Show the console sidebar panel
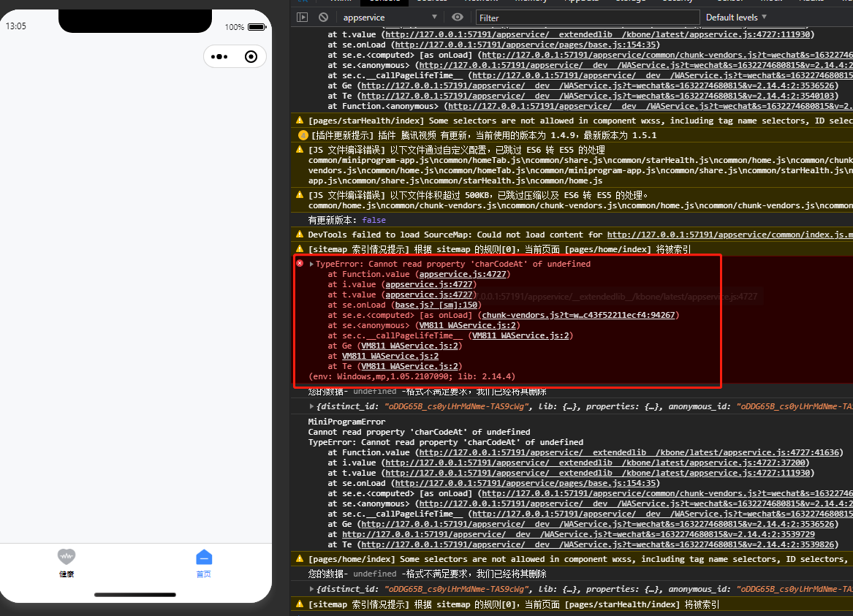This screenshot has width=853, height=616. pyautogui.click(x=302, y=17)
